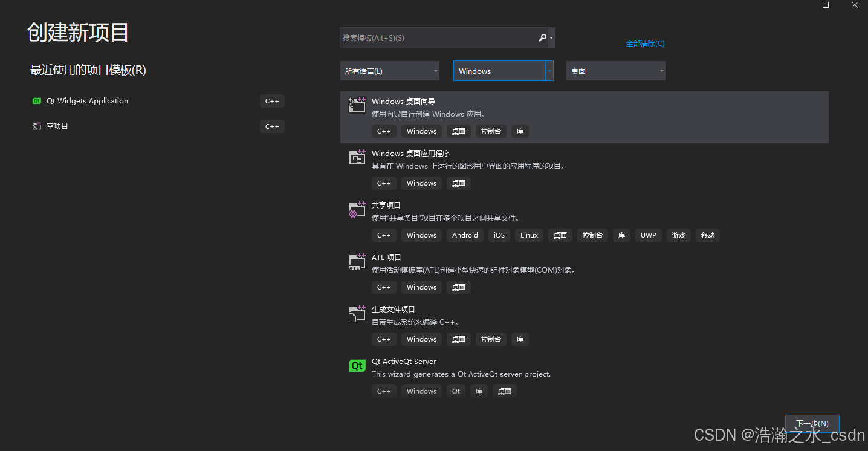Click the Qt ActiveQt Server title
Screen dimensions: 868x451
(x=404, y=362)
